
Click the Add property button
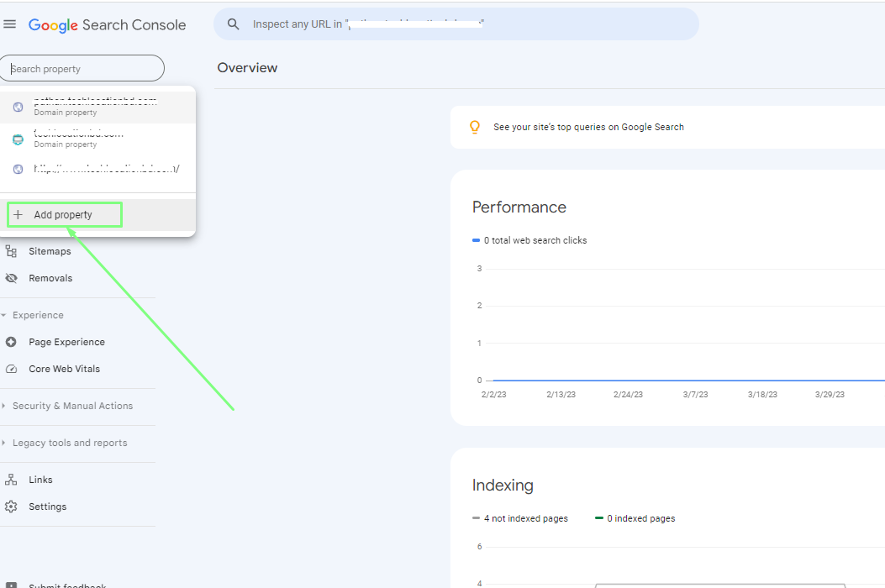[x=64, y=215]
